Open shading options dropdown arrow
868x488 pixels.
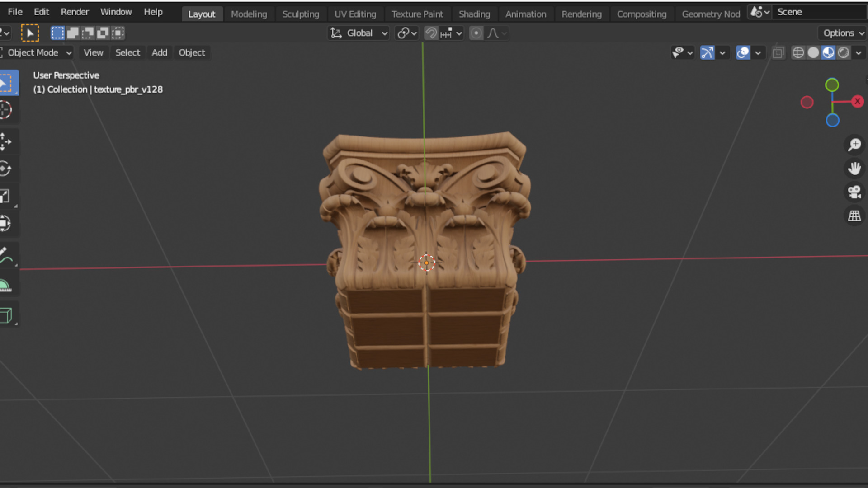[x=859, y=53]
